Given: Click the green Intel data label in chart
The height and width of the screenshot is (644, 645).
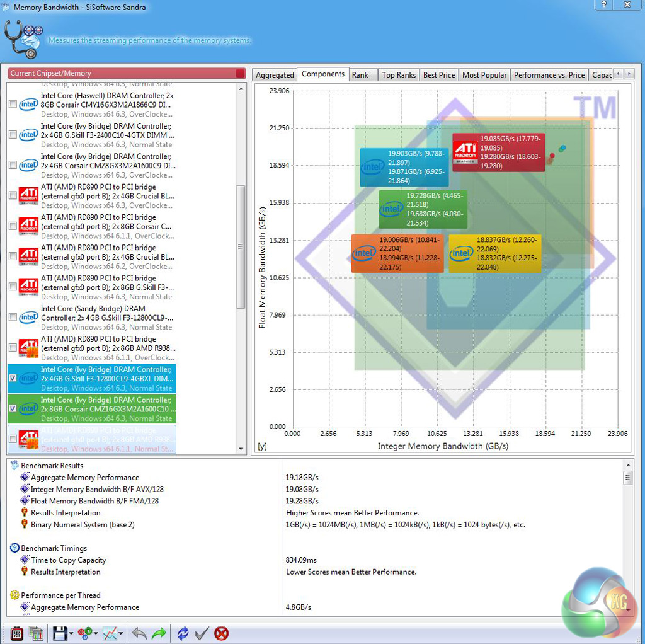Looking at the screenshot, I should click(423, 209).
